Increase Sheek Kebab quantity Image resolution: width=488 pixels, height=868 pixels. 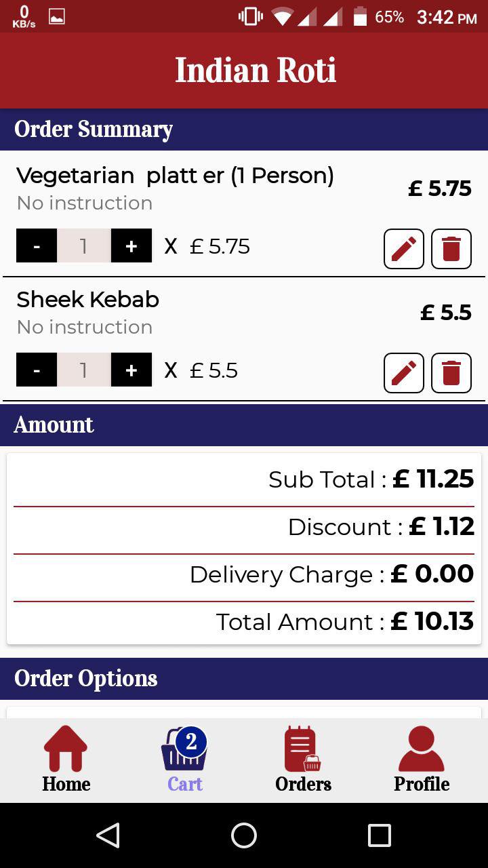131,370
